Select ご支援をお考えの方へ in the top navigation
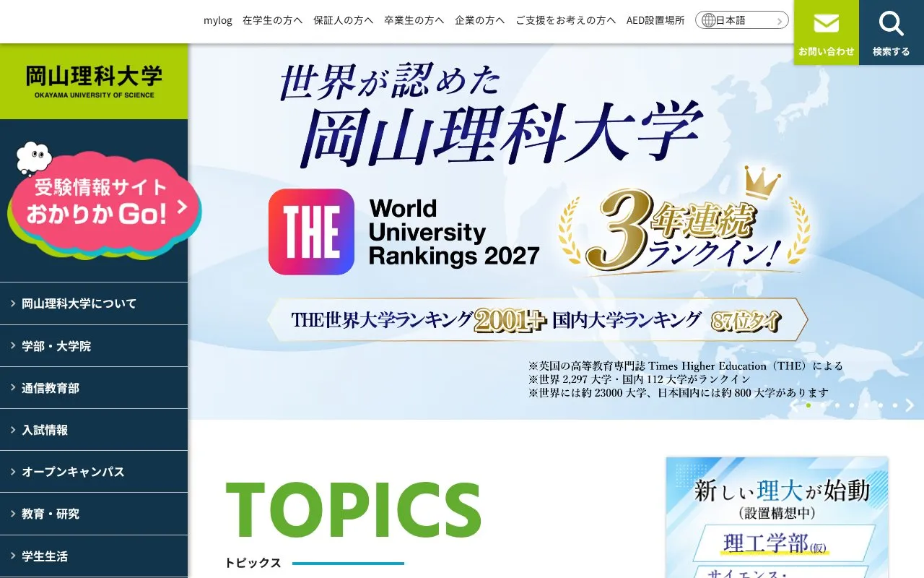This screenshot has width=924, height=578. click(x=566, y=20)
